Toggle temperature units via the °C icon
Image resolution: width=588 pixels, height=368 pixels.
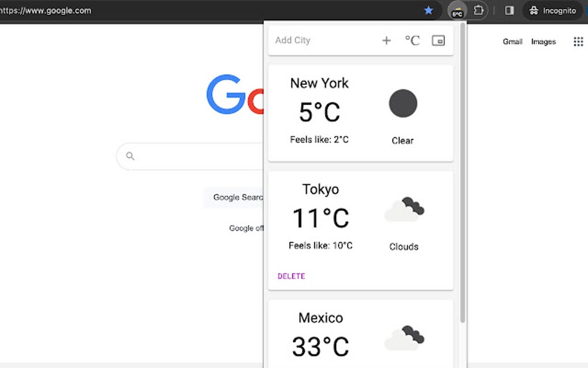click(x=411, y=40)
